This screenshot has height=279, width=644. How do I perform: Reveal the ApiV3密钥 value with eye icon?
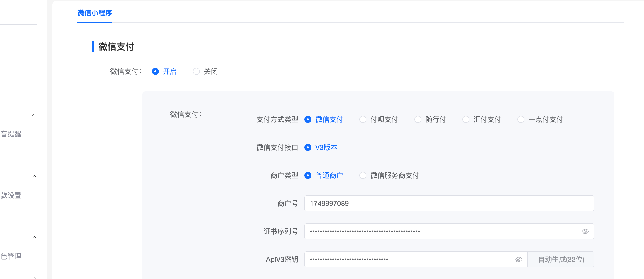(x=519, y=259)
